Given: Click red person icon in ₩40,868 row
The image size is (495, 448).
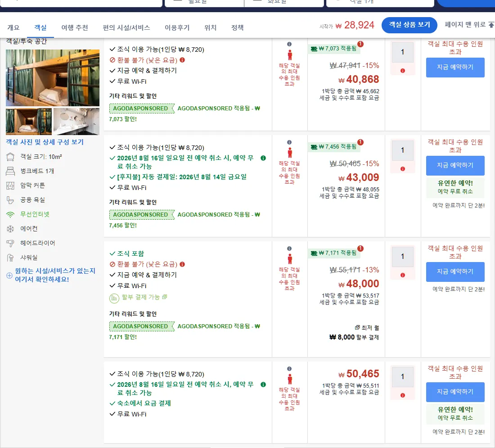Looking at the screenshot, I should coord(289,55).
